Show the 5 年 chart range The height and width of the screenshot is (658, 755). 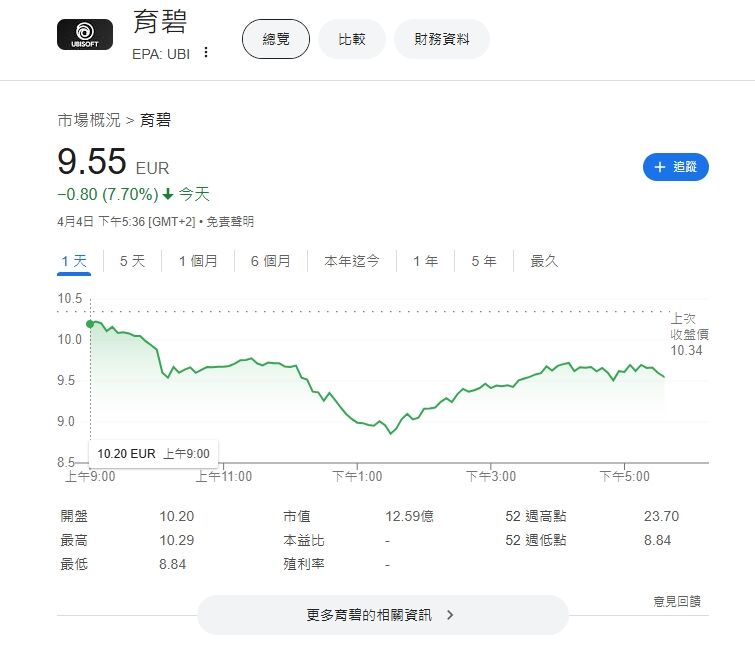pos(484,261)
